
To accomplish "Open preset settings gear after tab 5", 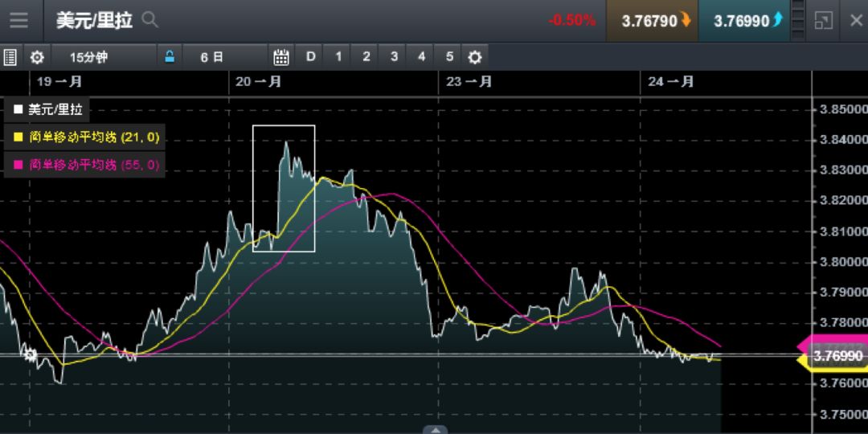I will pyautogui.click(x=474, y=57).
